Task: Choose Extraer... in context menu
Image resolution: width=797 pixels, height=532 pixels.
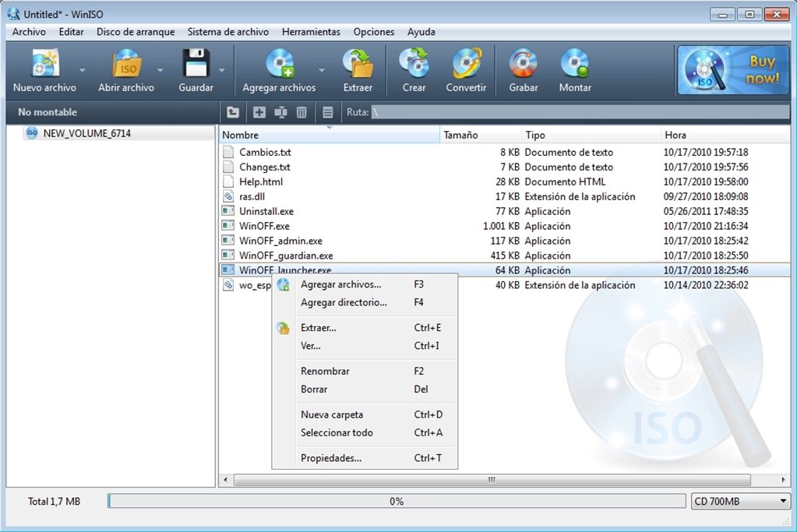Action: pyautogui.click(x=365, y=328)
